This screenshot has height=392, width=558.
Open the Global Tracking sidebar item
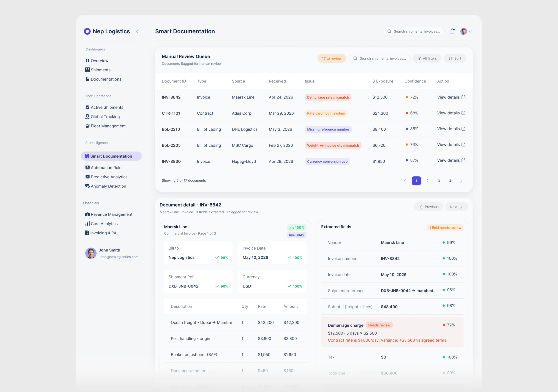click(x=105, y=117)
